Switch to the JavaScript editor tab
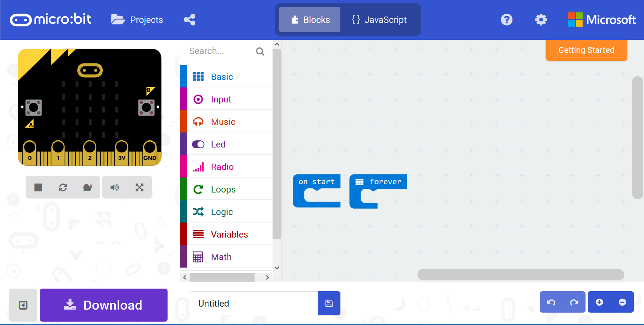 [379, 20]
